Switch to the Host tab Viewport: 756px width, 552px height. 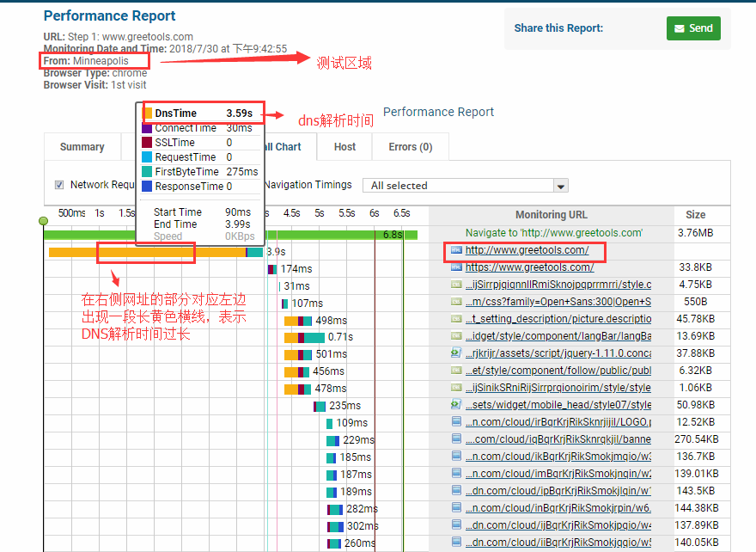(x=345, y=147)
